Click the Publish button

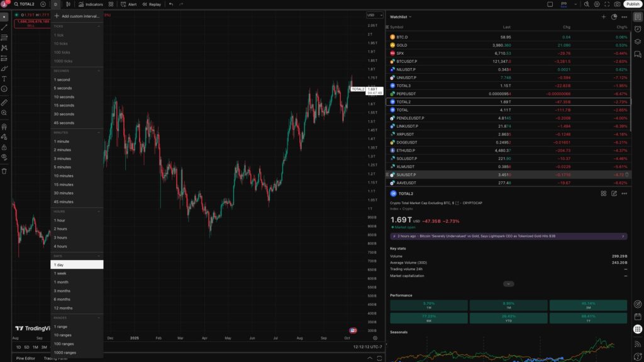click(632, 4)
